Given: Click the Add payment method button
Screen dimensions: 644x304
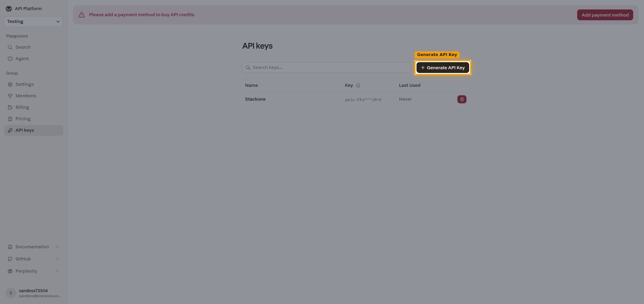Looking at the screenshot, I should click(605, 15).
